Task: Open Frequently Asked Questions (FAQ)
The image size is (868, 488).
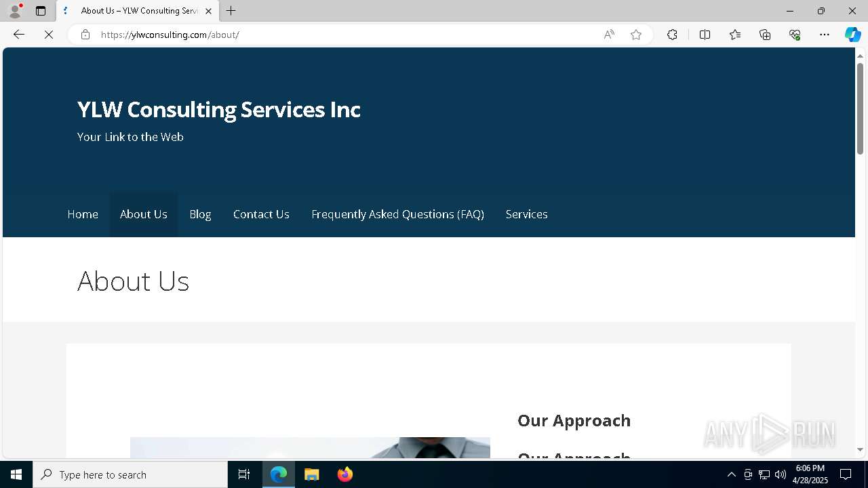Action: point(397,214)
